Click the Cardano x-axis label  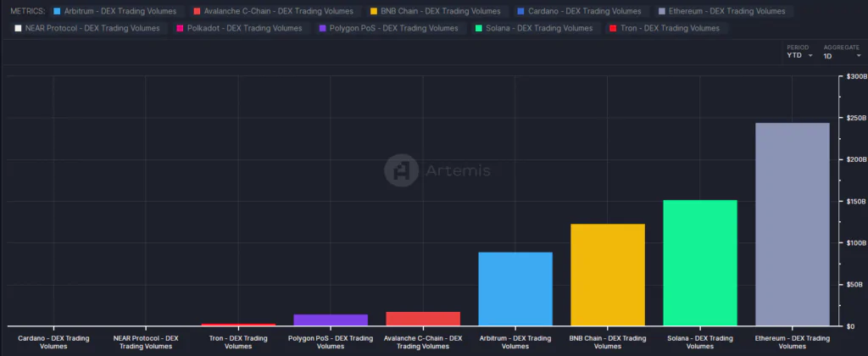[x=53, y=342]
